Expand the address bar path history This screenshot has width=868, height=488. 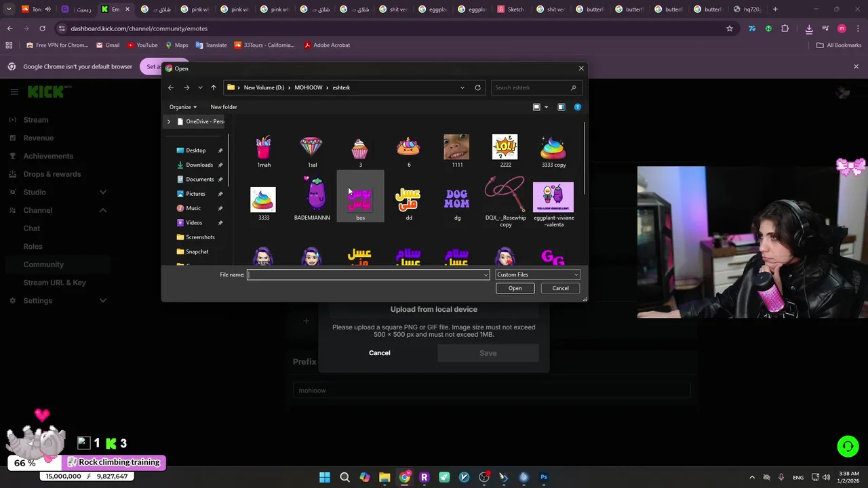tap(462, 87)
